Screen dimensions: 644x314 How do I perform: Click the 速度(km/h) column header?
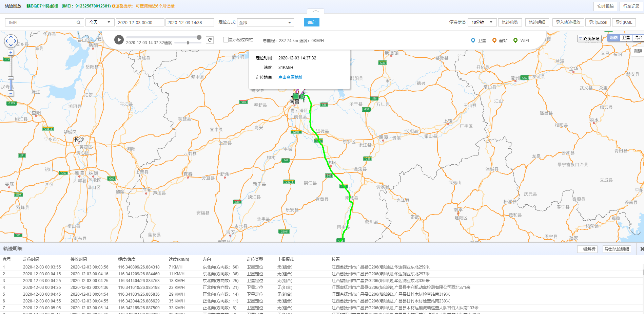[x=179, y=259]
